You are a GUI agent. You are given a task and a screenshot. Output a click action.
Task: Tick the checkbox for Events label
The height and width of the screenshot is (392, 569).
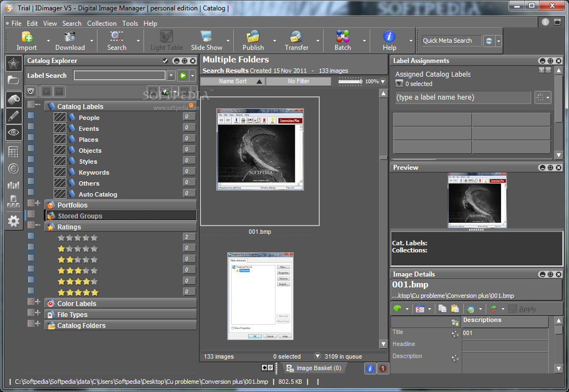pyautogui.click(x=31, y=126)
